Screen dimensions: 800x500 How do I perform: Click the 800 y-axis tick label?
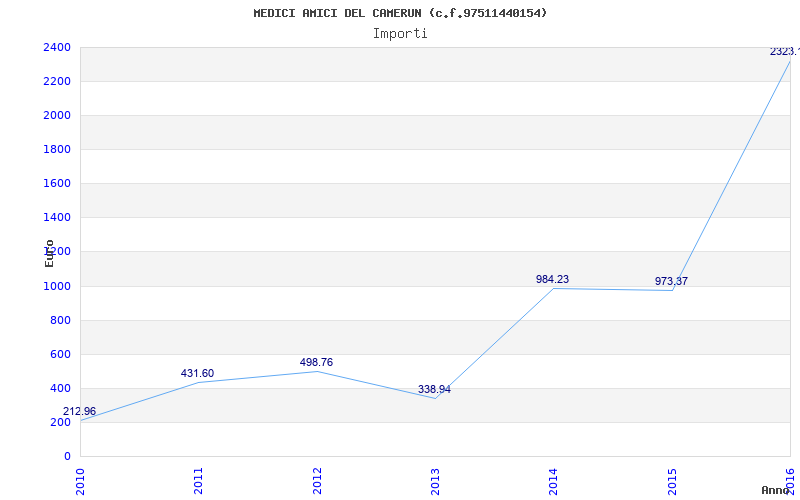[x=60, y=320]
